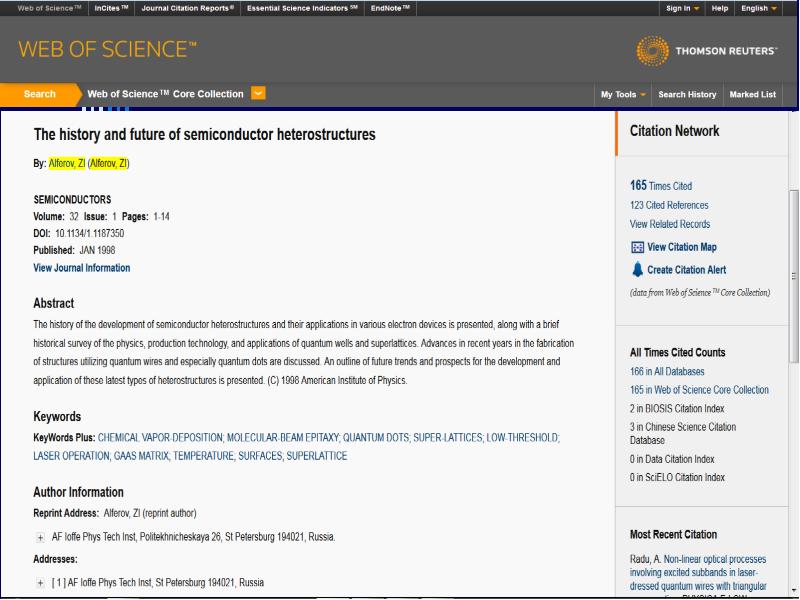Open the EndNote tab

pos(390,8)
